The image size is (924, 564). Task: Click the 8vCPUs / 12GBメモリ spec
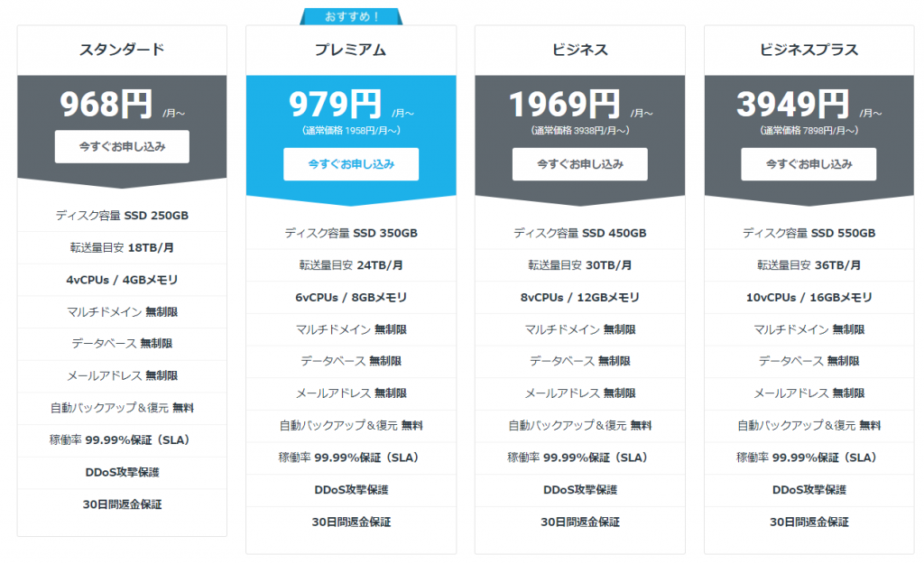pyautogui.click(x=579, y=298)
